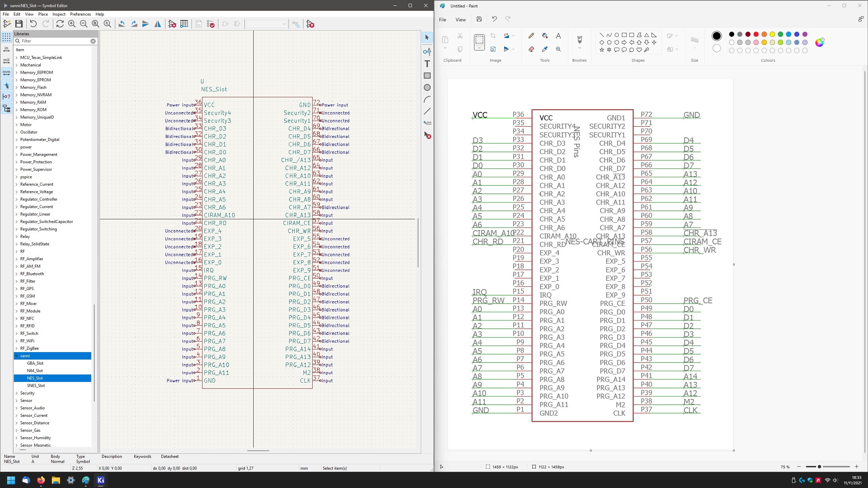Screen dimensions: 868x488
Task: Select the Add circle tool
Action: 427,87
